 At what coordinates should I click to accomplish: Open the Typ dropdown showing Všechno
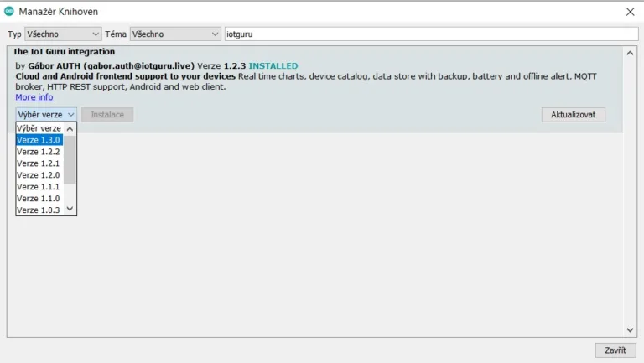pos(63,34)
